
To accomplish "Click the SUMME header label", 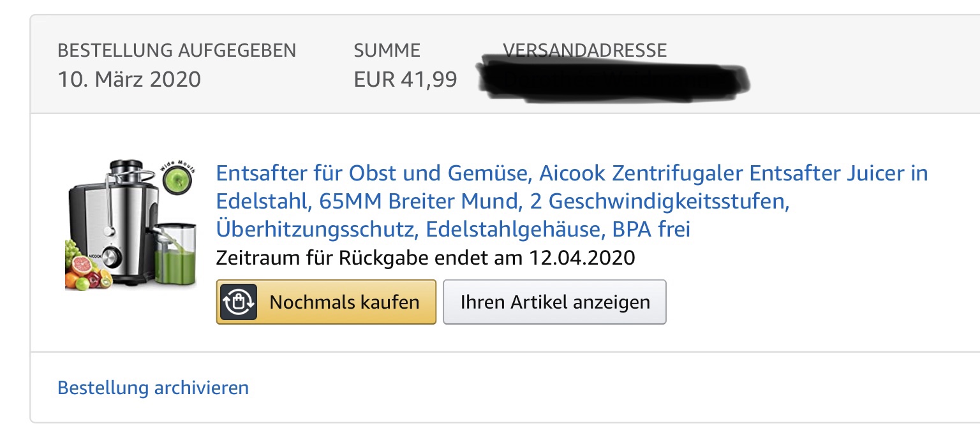I will (387, 50).
